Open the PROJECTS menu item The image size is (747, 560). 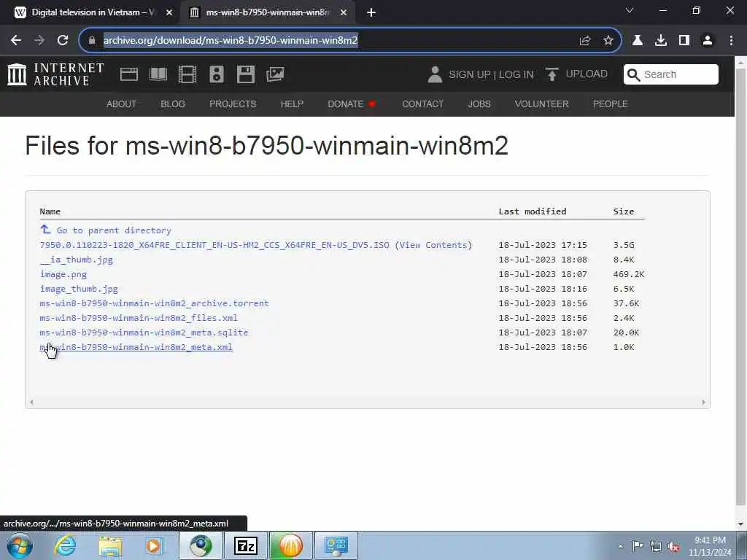pos(233,104)
